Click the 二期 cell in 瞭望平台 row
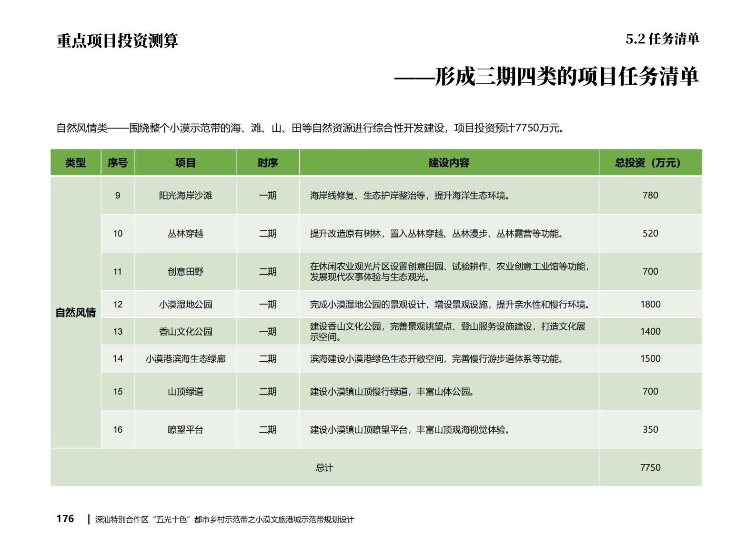The image size is (756, 534). pyautogui.click(x=268, y=430)
